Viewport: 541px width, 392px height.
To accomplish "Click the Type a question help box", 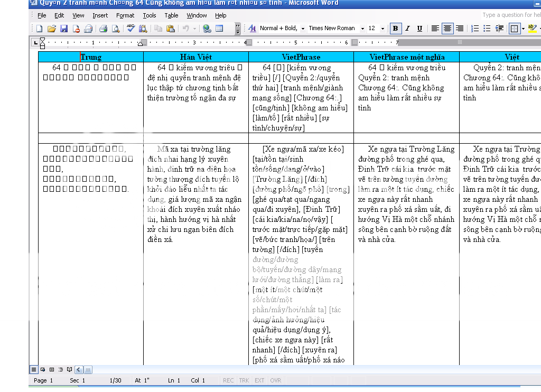I will click(510, 15).
